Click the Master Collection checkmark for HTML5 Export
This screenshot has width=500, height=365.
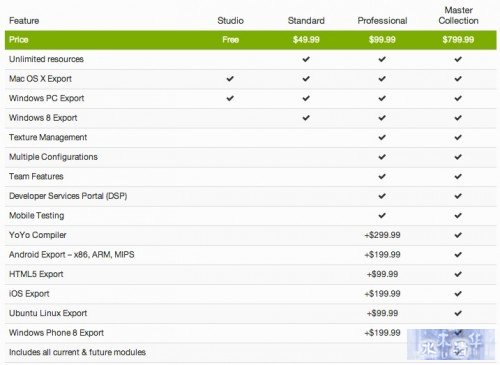pyautogui.click(x=458, y=274)
